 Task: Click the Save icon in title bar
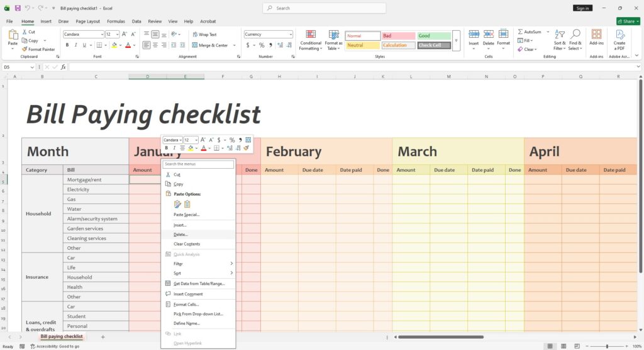pos(18,8)
